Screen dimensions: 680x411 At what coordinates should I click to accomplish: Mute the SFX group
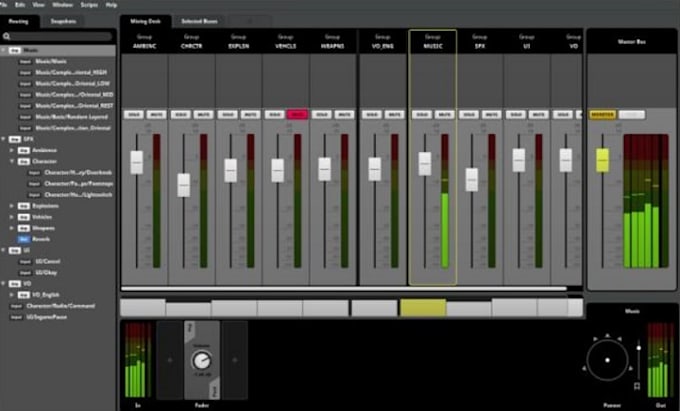(x=491, y=115)
